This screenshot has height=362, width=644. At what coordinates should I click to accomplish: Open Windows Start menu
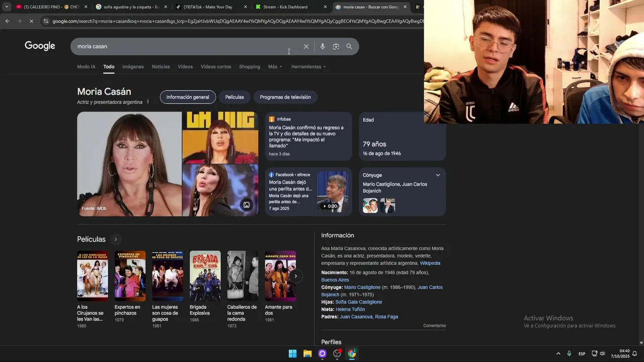[x=292, y=353]
